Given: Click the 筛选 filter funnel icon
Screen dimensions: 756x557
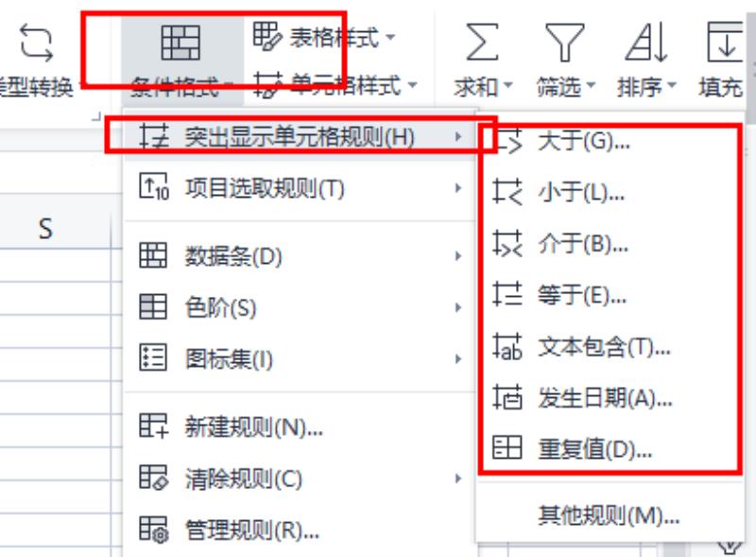Looking at the screenshot, I should 564,42.
